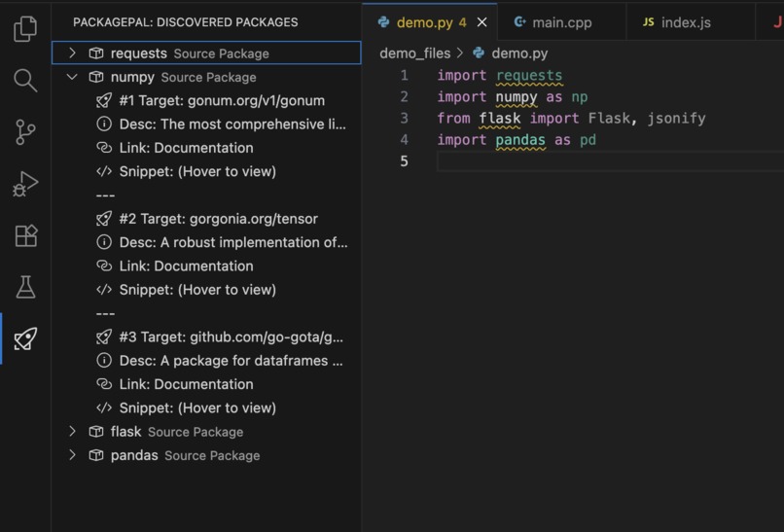Click code snippet icon under gonum target
The height and width of the screenshot is (532, 784).
coord(103,171)
